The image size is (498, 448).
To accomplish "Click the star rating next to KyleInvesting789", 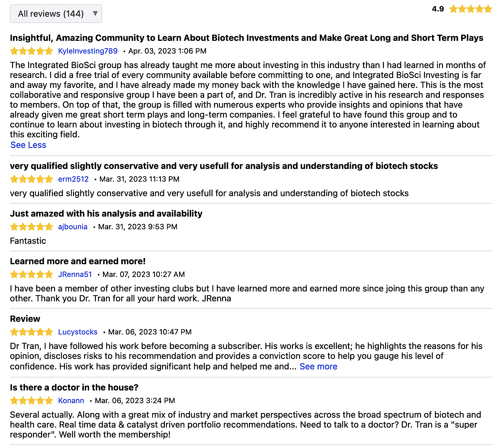I will pyautogui.click(x=32, y=51).
